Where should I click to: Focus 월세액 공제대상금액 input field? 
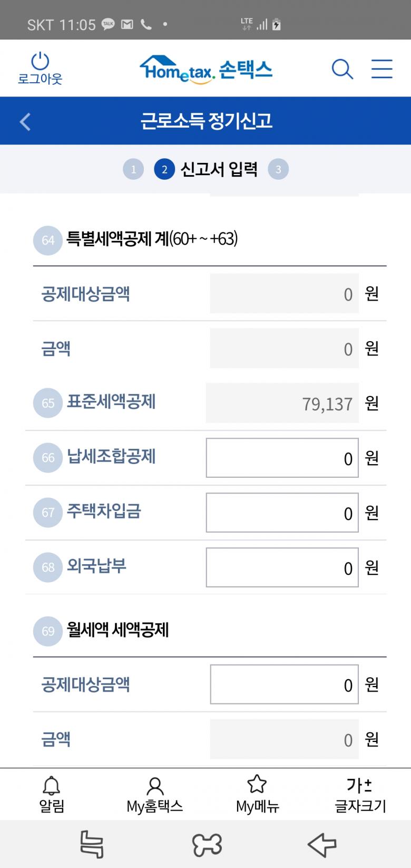click(285, 684)
